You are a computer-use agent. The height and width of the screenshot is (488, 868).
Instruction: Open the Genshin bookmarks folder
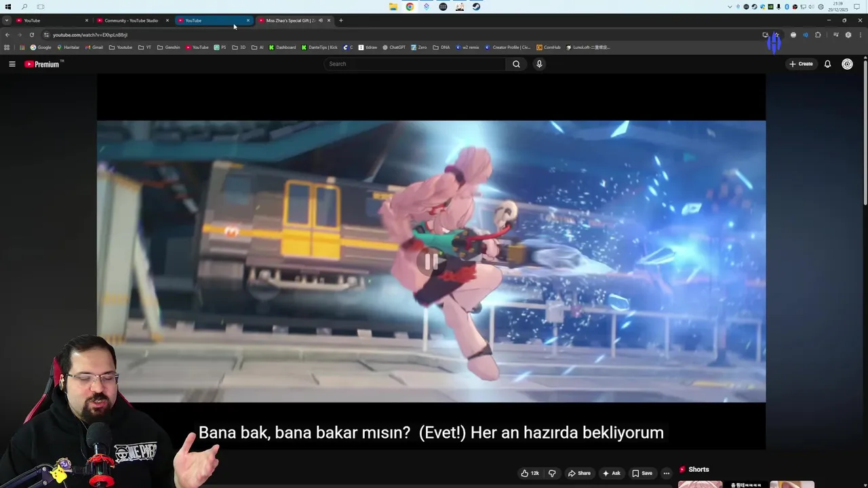(x=169, y=47)
